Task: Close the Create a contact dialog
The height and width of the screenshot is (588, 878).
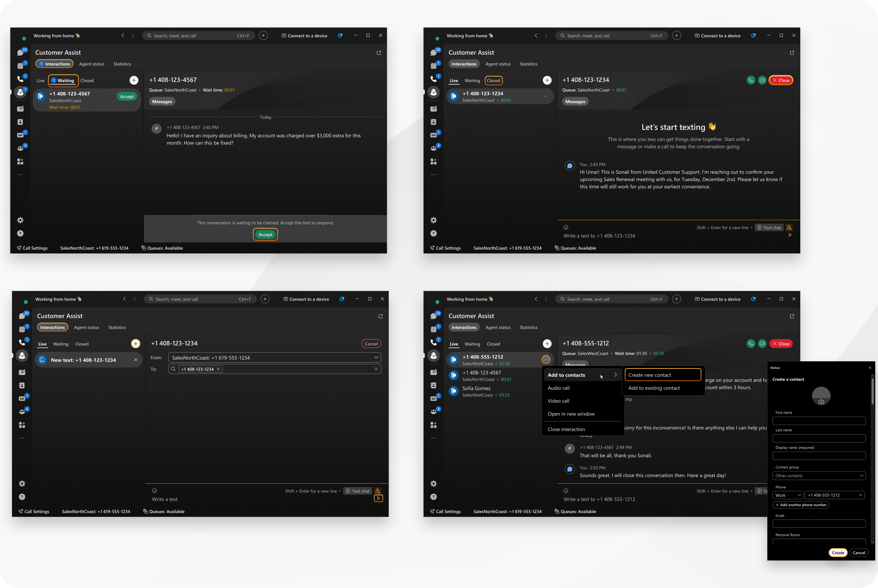Action: click(870, 368)
